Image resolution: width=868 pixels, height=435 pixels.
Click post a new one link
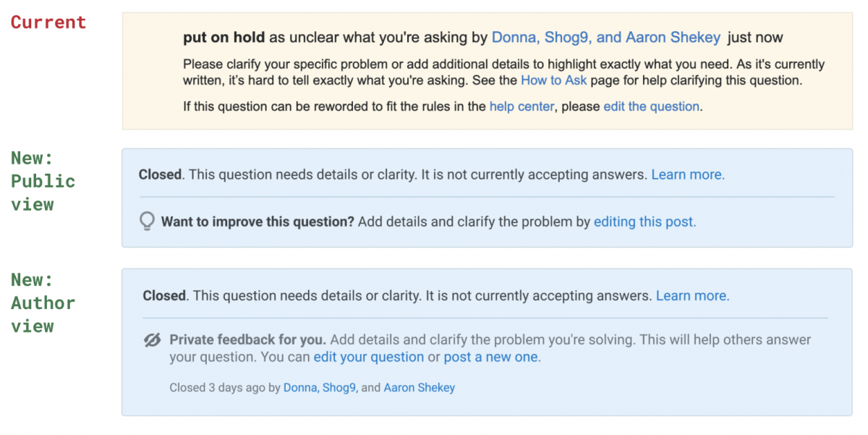pyautogui.click(x=492, y=357)
